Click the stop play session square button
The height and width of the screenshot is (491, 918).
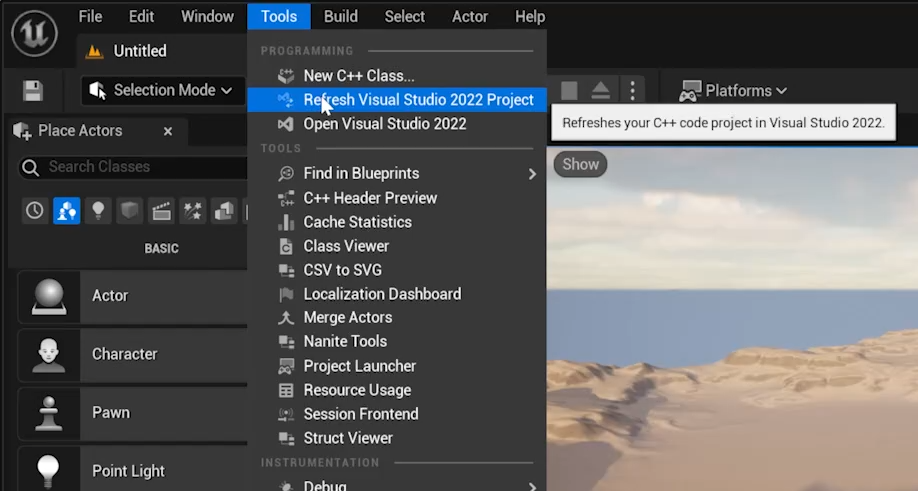(569, 91)
